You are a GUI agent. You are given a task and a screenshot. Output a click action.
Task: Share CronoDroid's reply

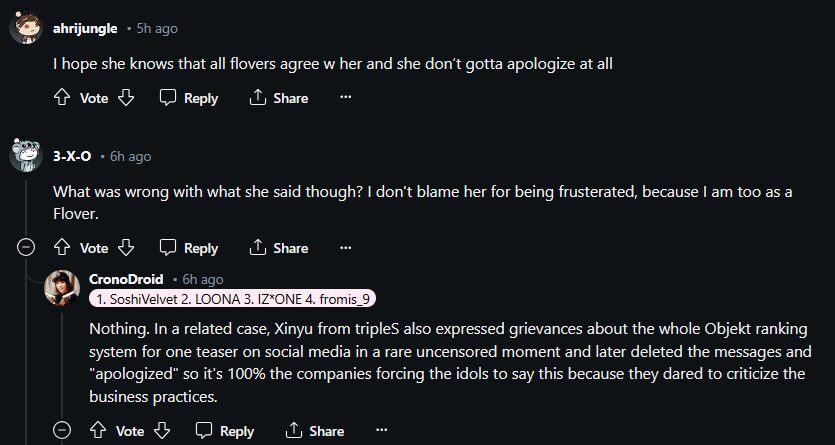click(x=314, y=431)
